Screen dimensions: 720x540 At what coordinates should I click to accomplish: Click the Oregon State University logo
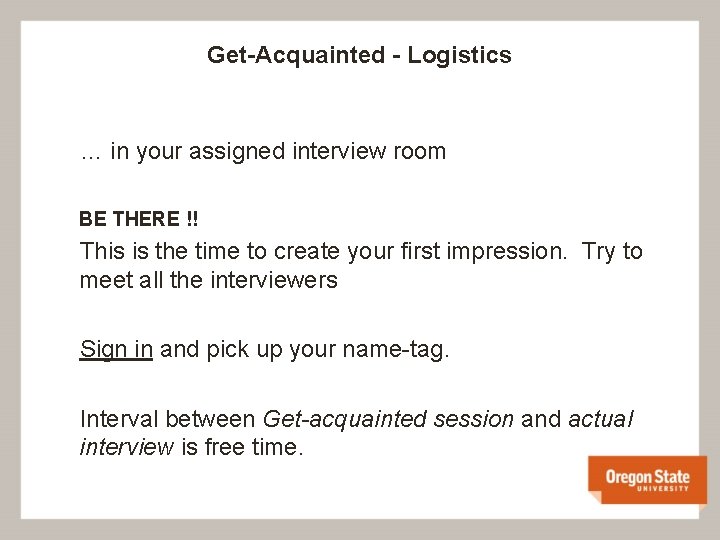[x=647, y=479]
